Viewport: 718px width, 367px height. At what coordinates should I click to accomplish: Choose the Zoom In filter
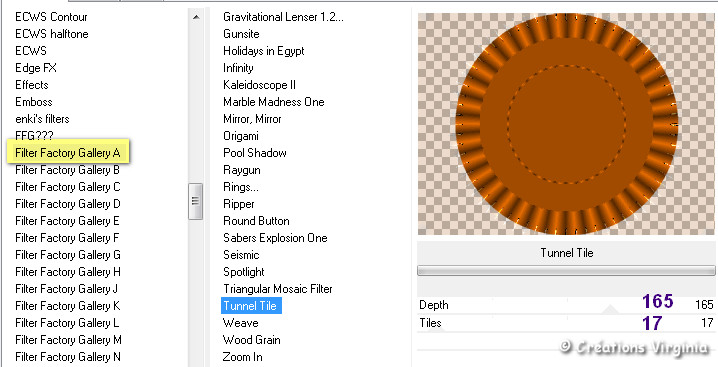click(243, 356)
